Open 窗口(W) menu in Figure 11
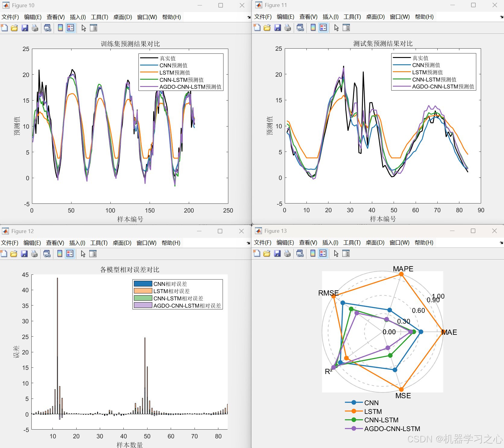The image size is (504, 448). click(400, 17)
